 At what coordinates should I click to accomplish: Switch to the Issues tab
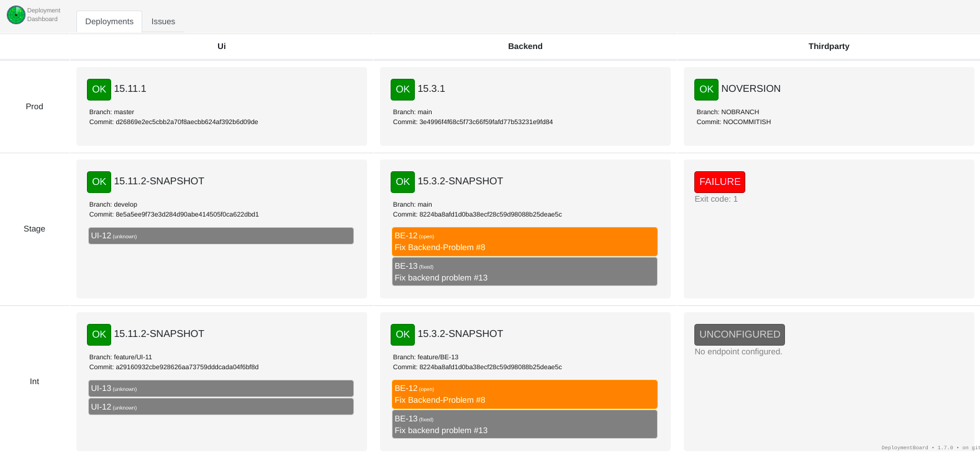click(x=163, y=22)
